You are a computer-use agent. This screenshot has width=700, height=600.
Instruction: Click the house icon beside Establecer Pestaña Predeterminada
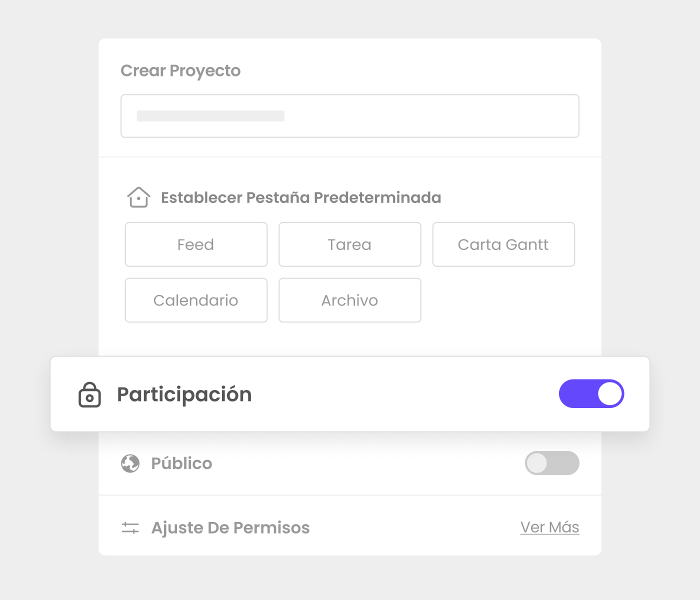click(x=138, y=197)
